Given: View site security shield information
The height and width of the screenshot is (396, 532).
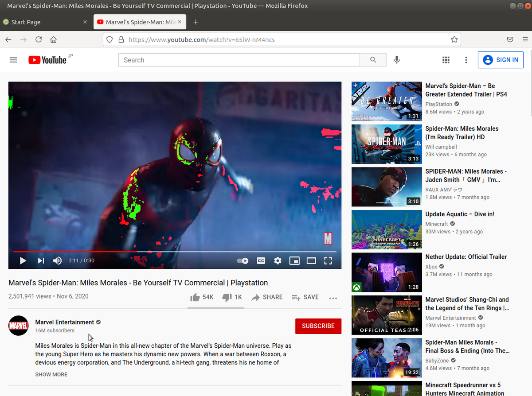Looking at the screenshot, I should 110,39.
